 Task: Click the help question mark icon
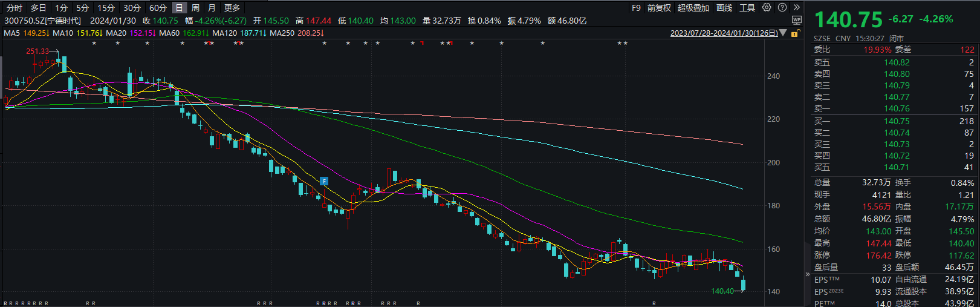(782, 8)
